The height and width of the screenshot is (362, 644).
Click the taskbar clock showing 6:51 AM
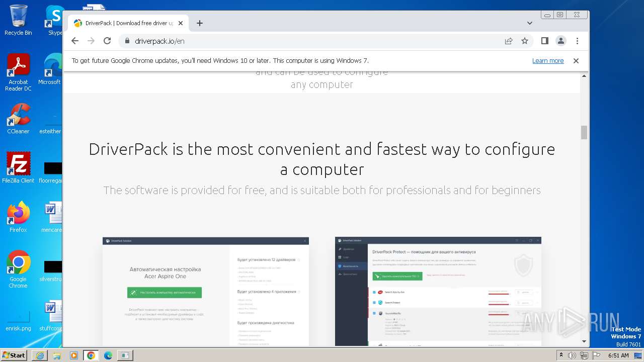tap(618, 355)
